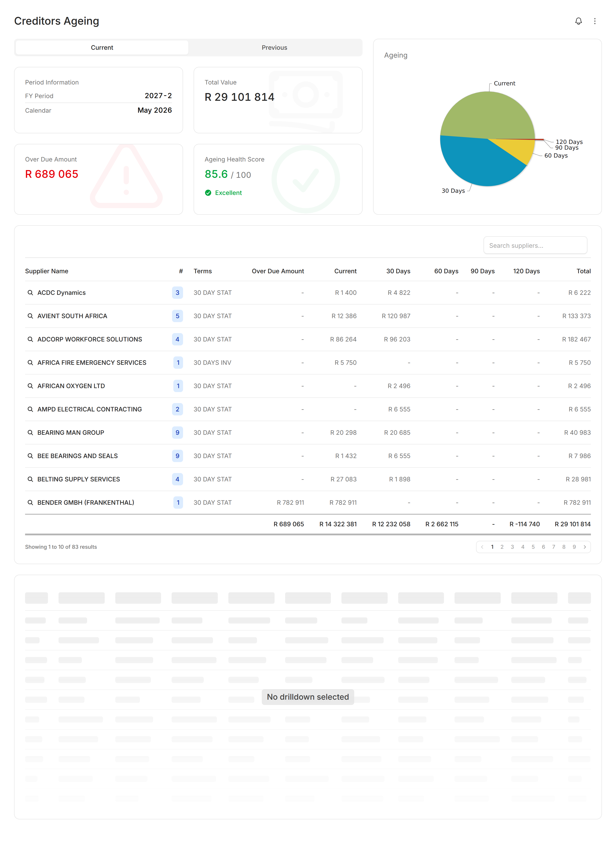Click the count badge 9 for BEARING MAN GROUP
The height and width of the screenshot is (844, 616).
[178, 433]
